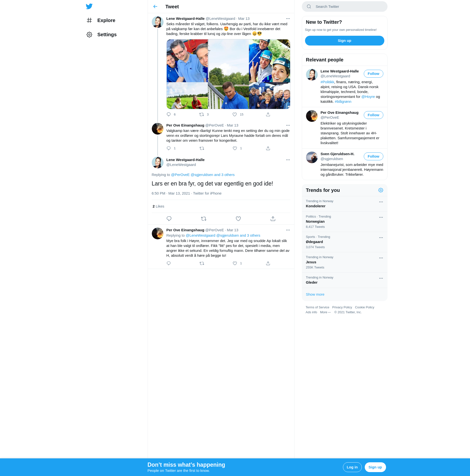Share Per Ove's Valgkamp tweet
This screenshot has height=476, width=470.
[x=268, y=148]
